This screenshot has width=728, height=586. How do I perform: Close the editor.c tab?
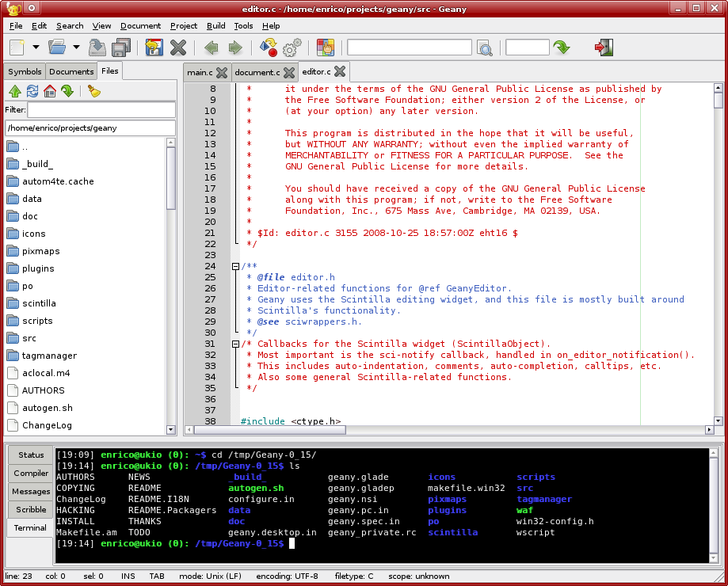(340, 71)
